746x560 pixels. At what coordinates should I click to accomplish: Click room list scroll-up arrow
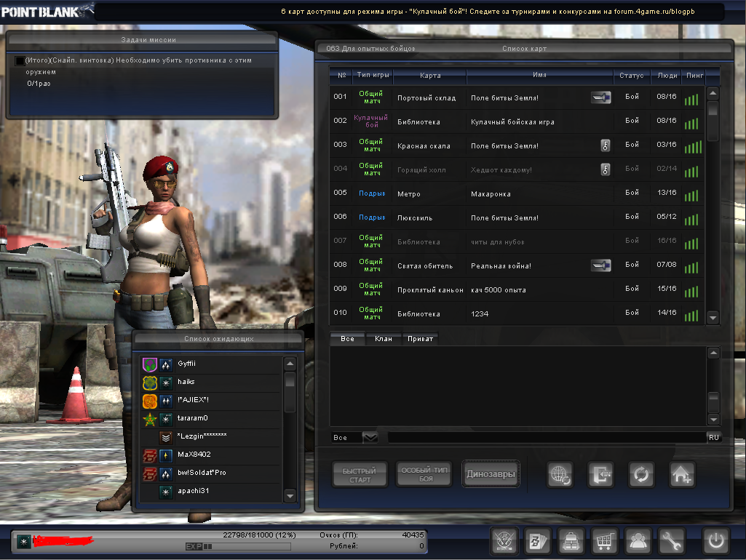(x=713, y=93)
